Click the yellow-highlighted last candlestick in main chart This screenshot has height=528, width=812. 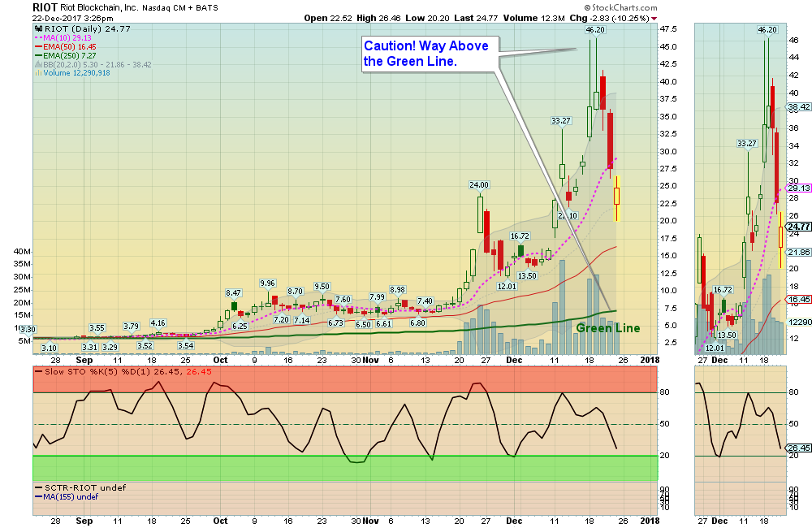pos(617,199)
